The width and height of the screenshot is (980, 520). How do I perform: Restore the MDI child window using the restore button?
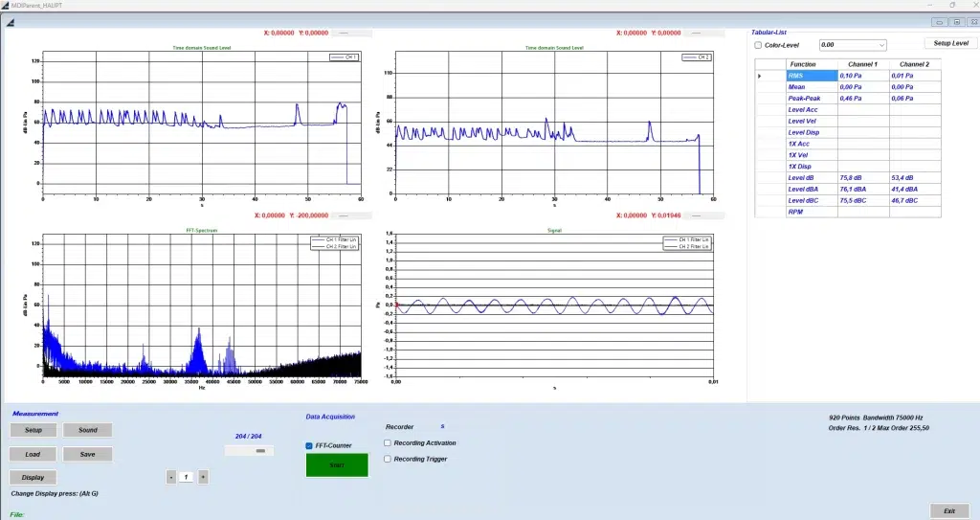click(x=956, y=22)
